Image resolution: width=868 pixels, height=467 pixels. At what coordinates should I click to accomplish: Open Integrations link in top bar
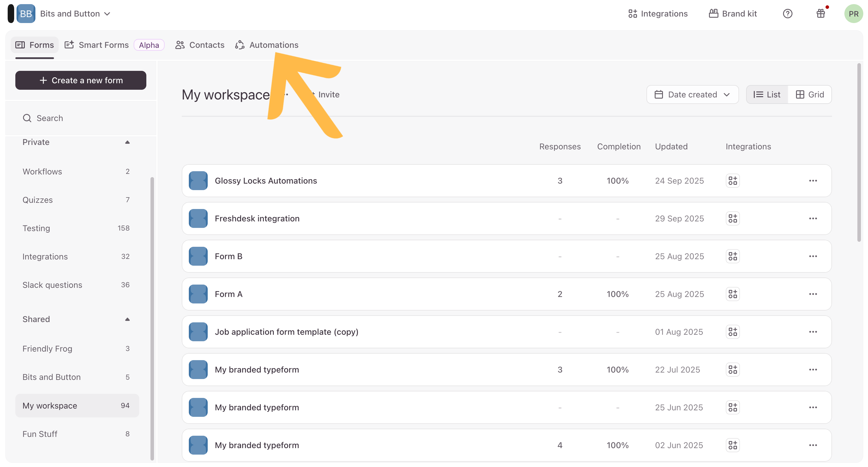point(658,14)
